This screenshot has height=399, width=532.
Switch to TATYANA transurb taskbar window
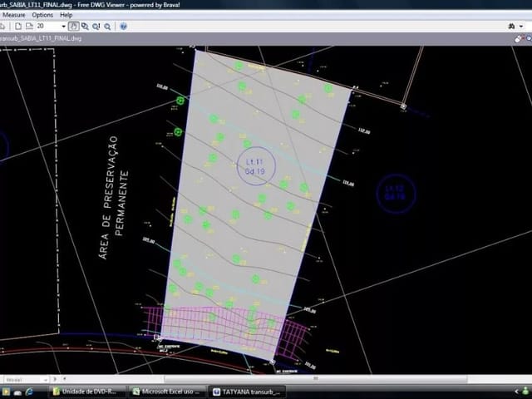(x=247, y=392)
